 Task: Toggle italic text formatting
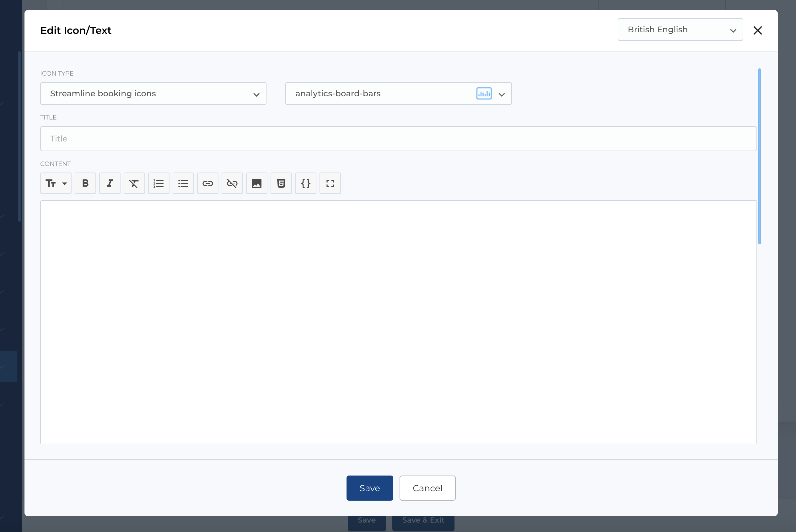click(x=110, y=183)
